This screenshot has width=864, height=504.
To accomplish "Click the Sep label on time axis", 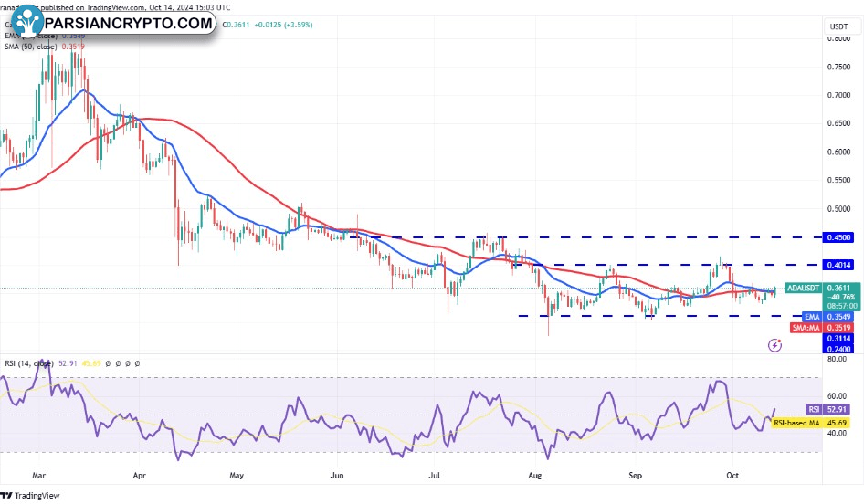I will coord(636,475).
